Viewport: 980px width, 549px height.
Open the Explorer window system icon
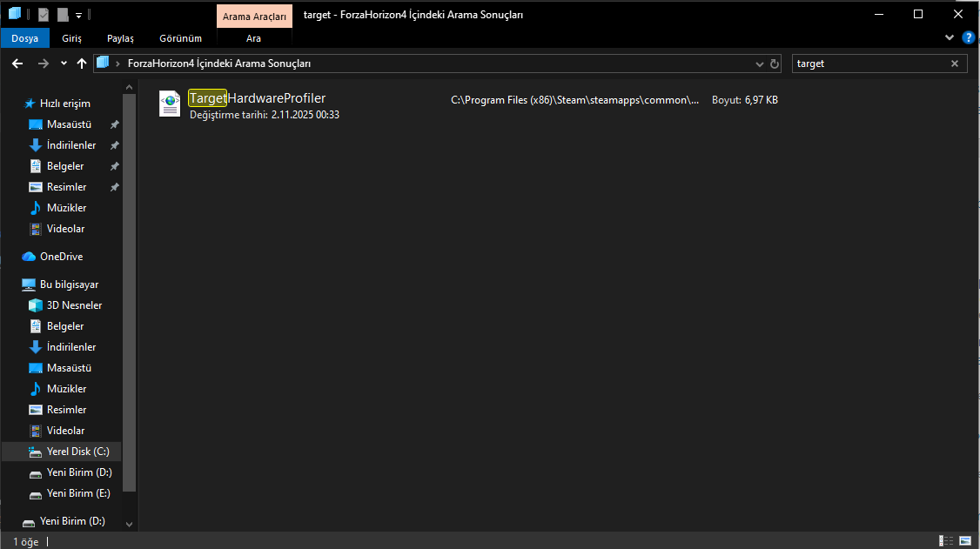(15, 14)
